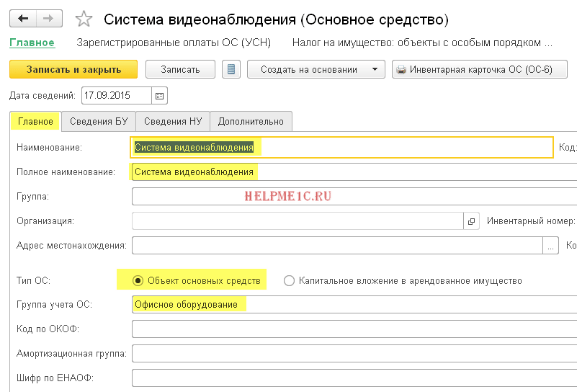Image resolution: width=577 pixels, height=392 pixels.
Task: Click Записать и закрыть button
Action: click(x=73, y=69)
